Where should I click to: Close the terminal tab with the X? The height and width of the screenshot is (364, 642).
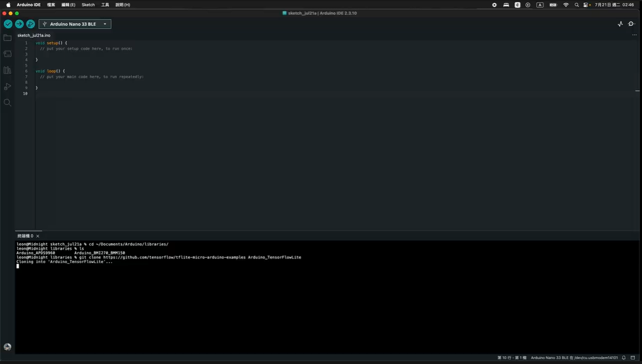[x=38, y=236]
